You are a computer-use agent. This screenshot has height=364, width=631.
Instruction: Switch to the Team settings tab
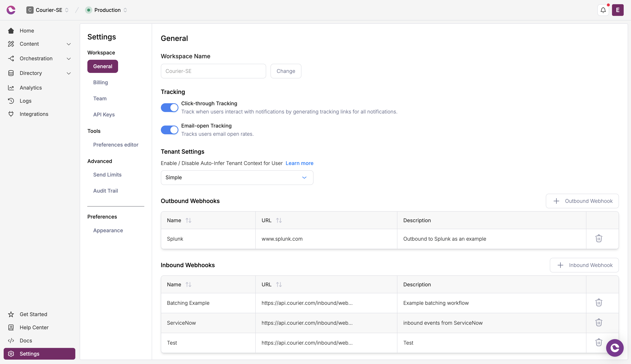tap(100, 98)
